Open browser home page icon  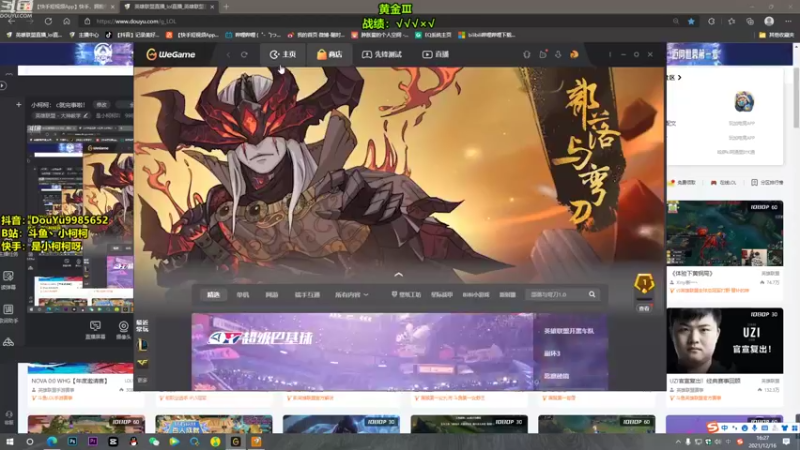click(66, 21)
